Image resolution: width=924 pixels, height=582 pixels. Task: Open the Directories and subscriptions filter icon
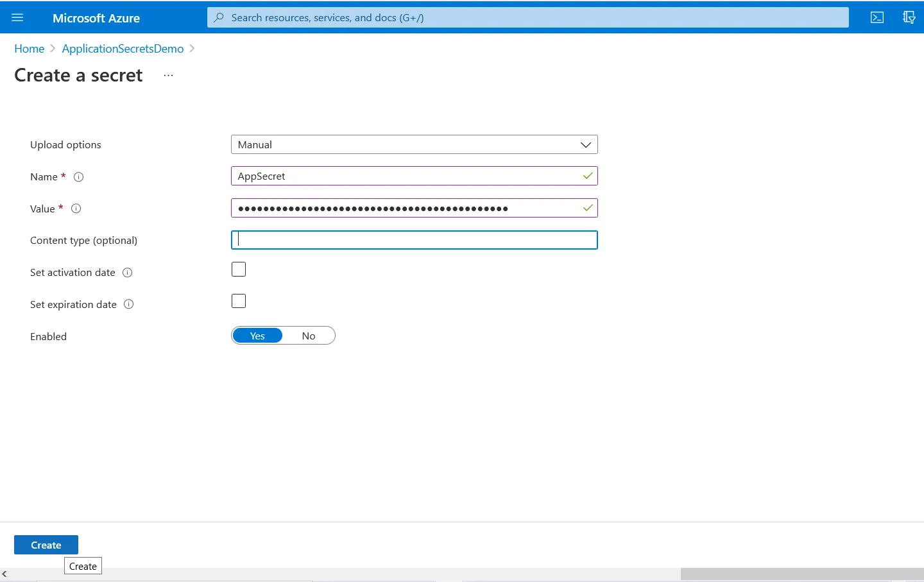(x=909, y=18)
